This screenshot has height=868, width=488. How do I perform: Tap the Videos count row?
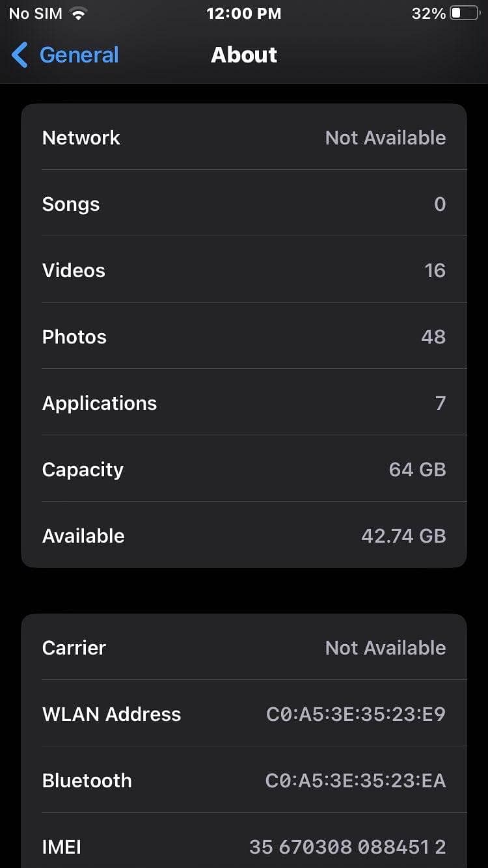[244, 270]
